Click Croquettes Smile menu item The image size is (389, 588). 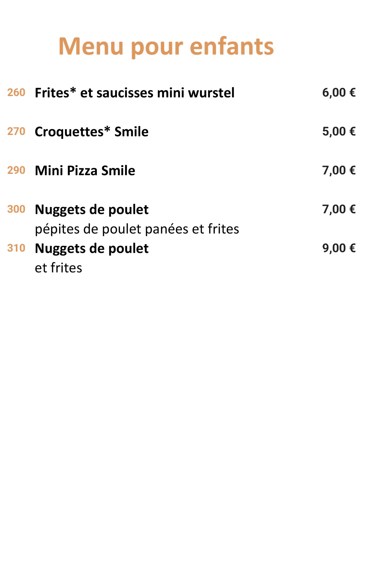point(91,132)
